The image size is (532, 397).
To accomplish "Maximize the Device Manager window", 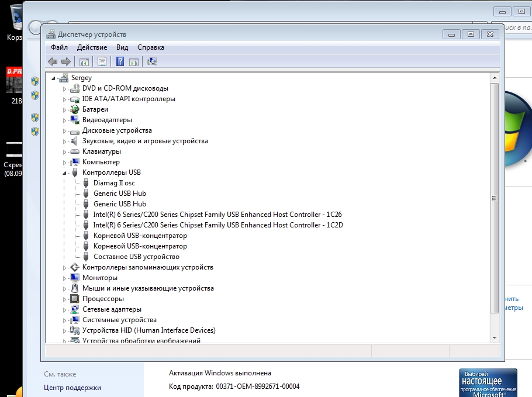I will coord(471,34).
